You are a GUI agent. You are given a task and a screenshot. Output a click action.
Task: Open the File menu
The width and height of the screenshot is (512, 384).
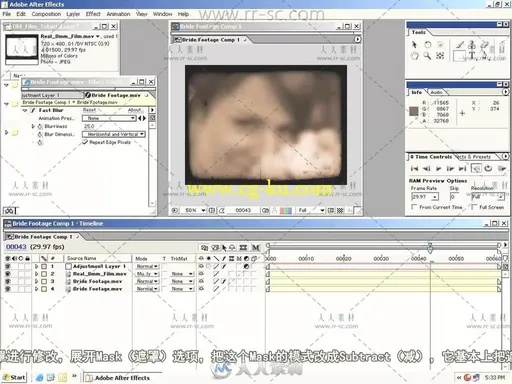click(x=7, y=14)
